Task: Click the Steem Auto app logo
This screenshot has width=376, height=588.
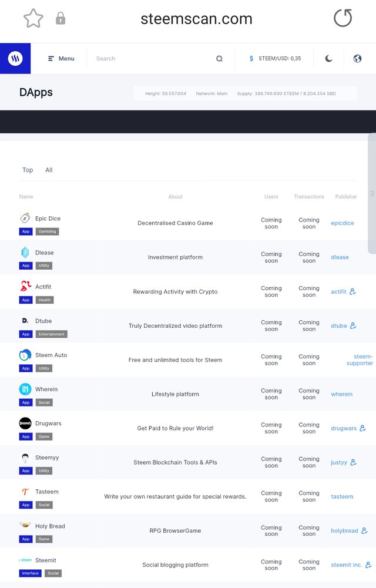Action: coord(25,355)
